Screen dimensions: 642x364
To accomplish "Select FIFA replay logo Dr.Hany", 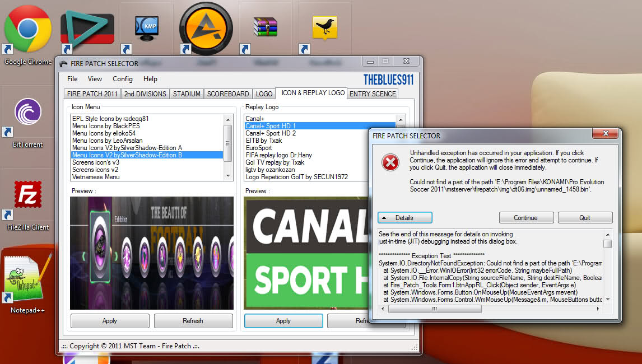I will [x=306, y=155].
